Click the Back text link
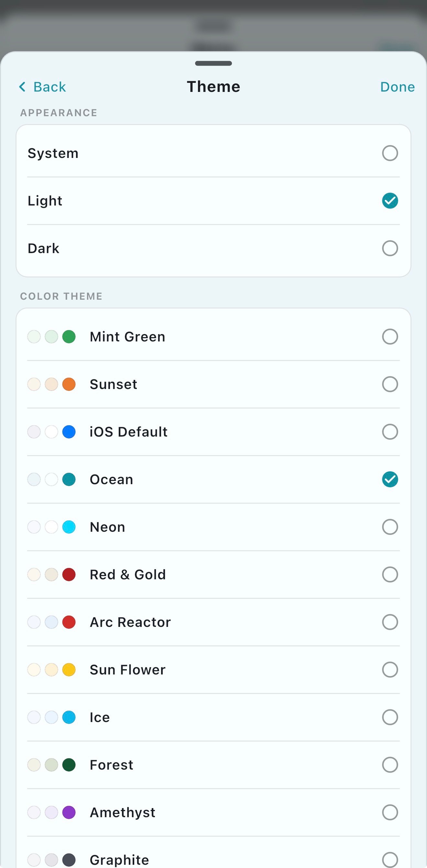 pos(49,87)
